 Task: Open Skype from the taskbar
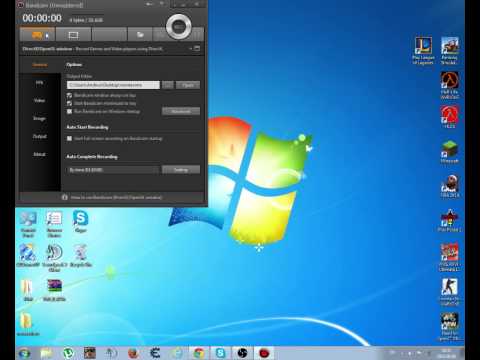tap(220, 353)
